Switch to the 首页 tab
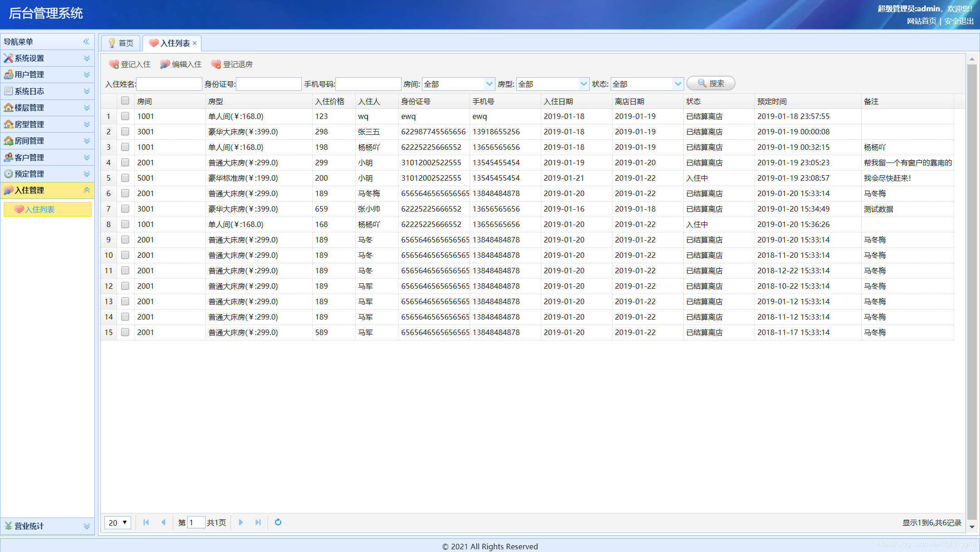 pyautogui.click(x=121, y=43)
